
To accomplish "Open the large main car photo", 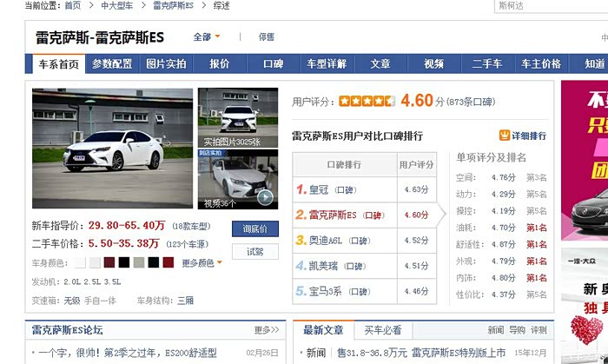I will coord(112,149).
